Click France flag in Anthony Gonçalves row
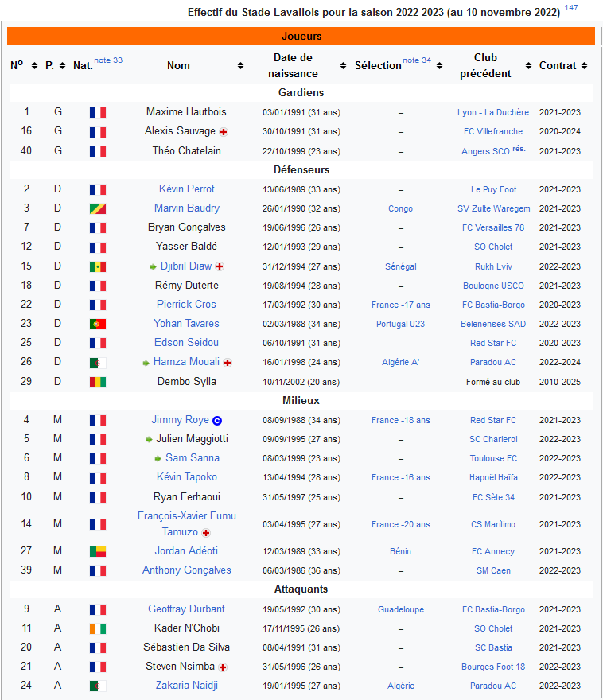This screenshot has height=700, width=603. [x=98, y=571]
